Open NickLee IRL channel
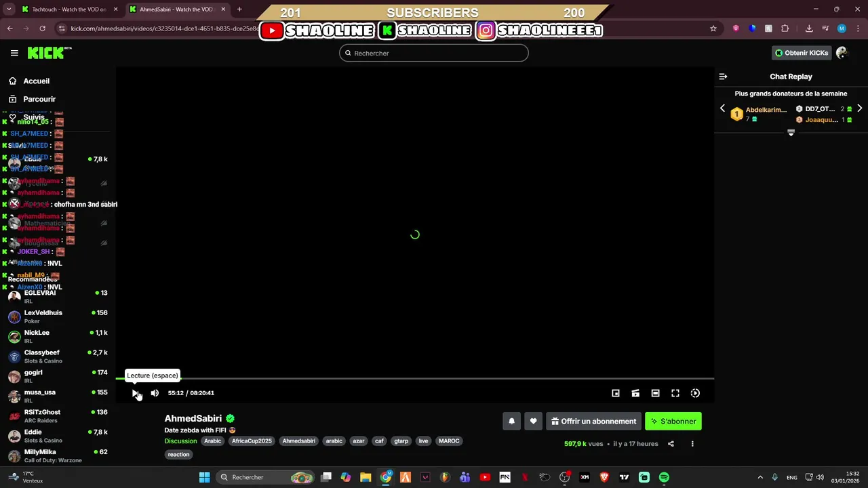Image resolution: width=868 pixels, height=488 pixels. 58,336
